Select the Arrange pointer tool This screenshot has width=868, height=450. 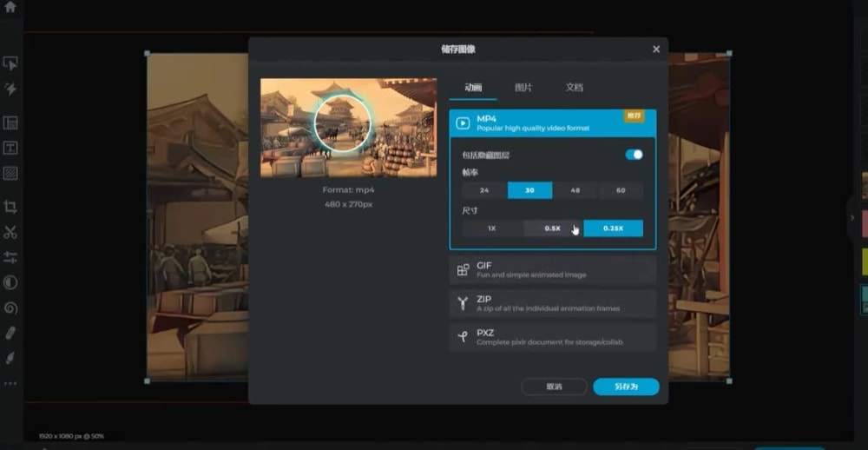[x=10, y=63]
